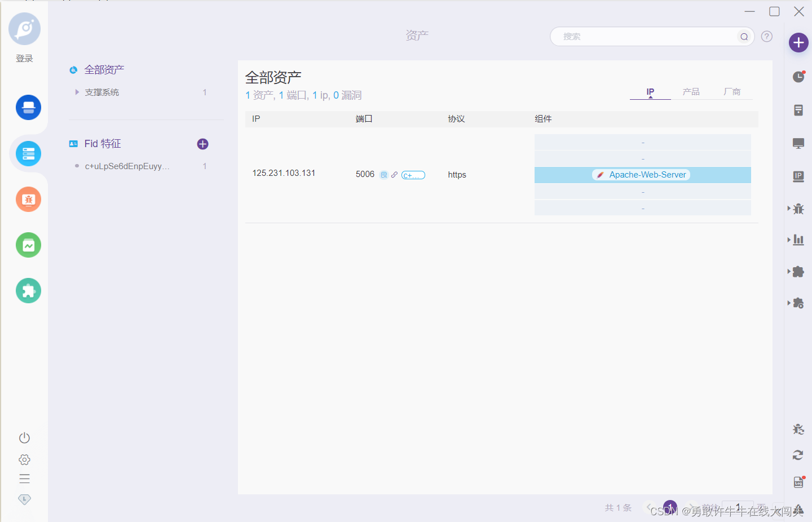This screenshot has width=812, height=522.
Task: Click the bug vulnerability icon in right bar
Action: pyautogui.click(x=798, y=209)
